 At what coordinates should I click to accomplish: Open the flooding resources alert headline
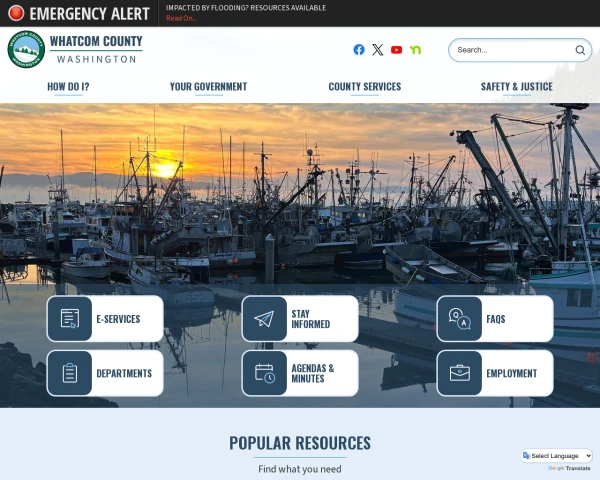pos(246,8)
